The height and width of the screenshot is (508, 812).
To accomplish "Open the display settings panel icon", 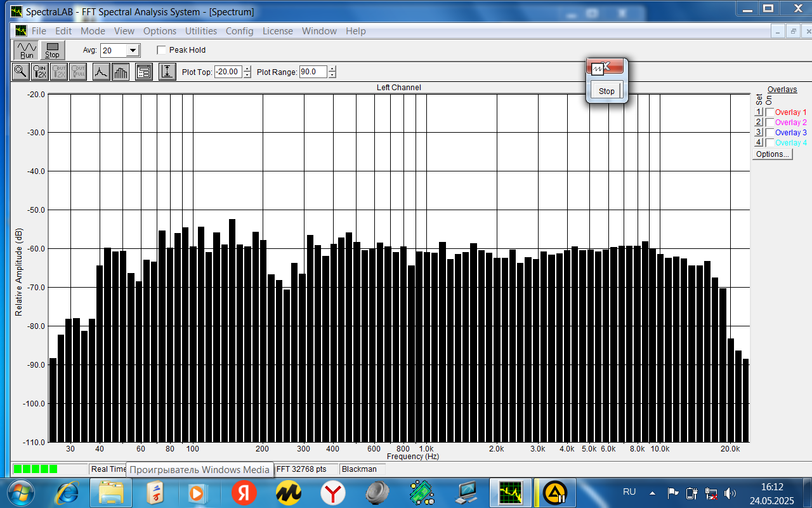I will pos(144,72).
